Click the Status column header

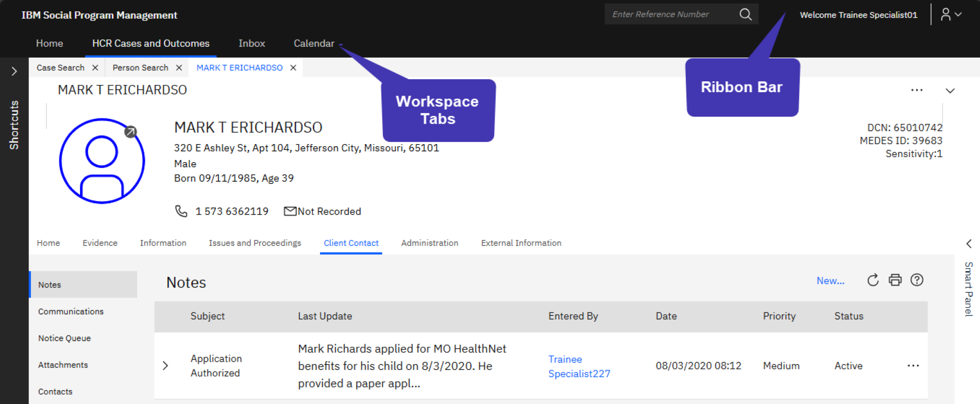pos(849,316)
